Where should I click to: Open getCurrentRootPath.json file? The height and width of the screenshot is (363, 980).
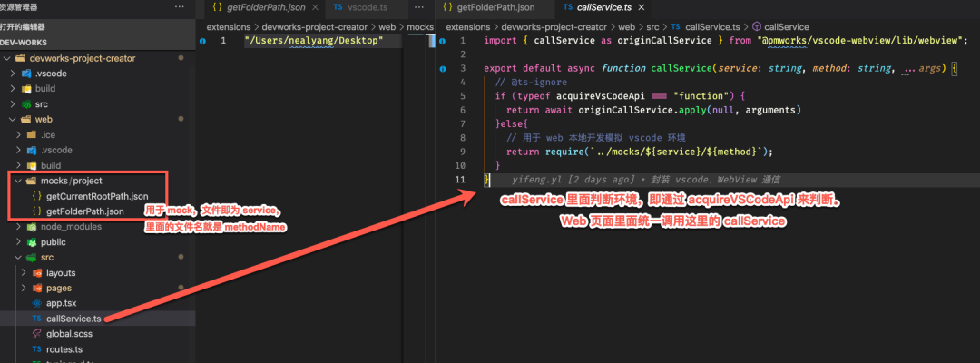coord(97,196)
